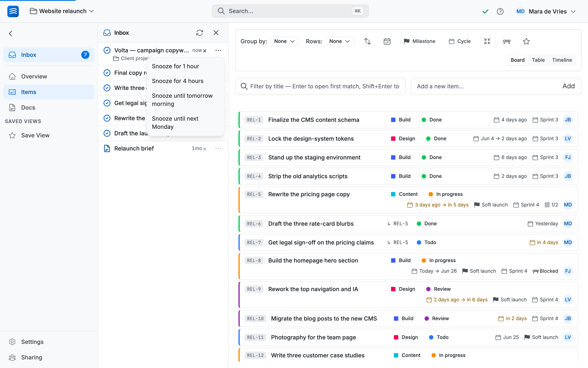Toggle the Cycle display option
Screen dimensions: 588x368
coord(460,41)
